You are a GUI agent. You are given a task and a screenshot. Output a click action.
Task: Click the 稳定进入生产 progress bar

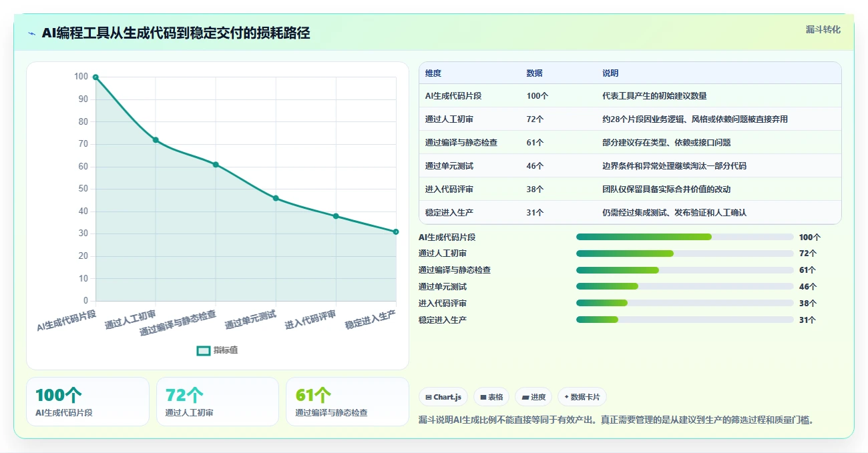(x=684, y=320)
